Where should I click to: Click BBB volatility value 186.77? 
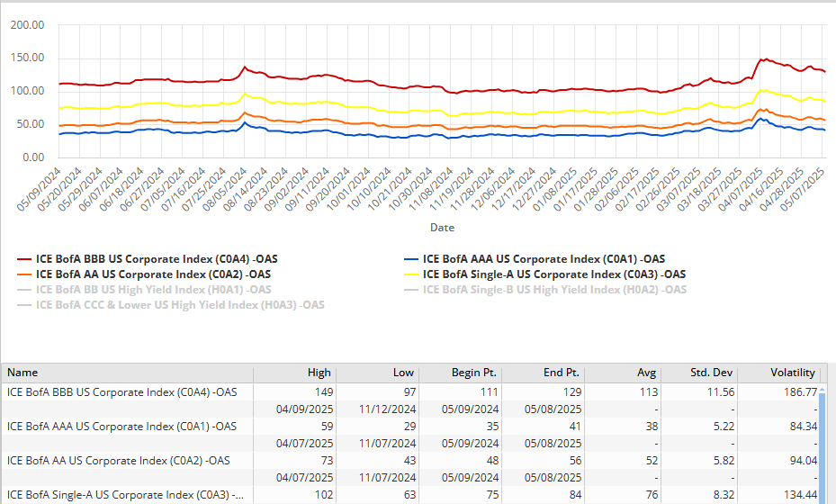800,392
